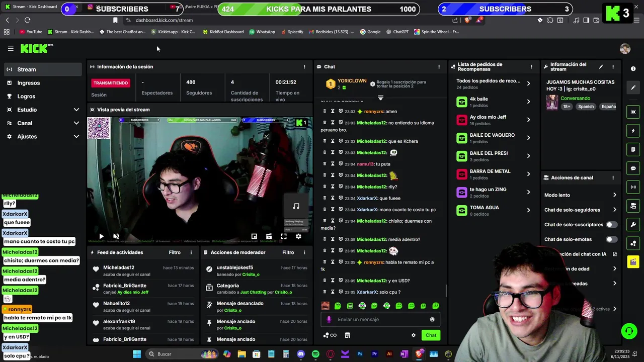This screenshot has width=644, height=362.
Task: Toggle Chat de solo-suscriptores switch
Action: click(x=611, y=225)
